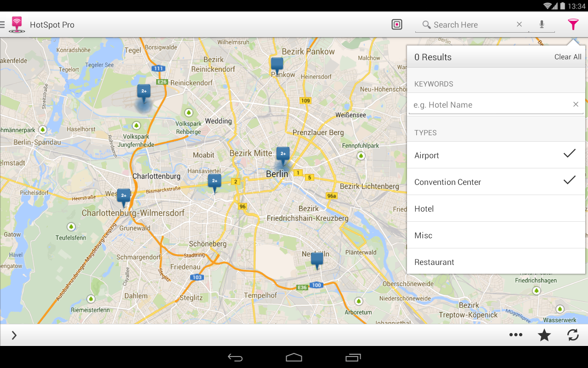Screen dimensions: 588x368
Task: Click the Berlin-Spandau map label
Action: tap(37, 142)
